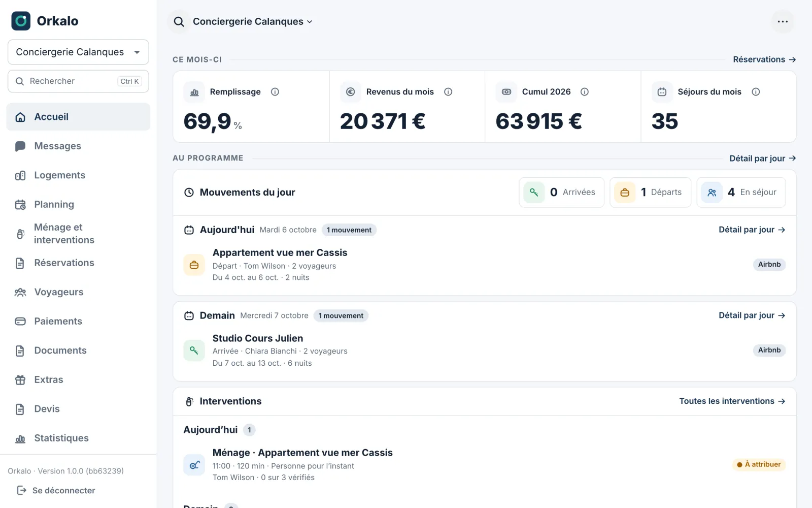The width and height of the screenshot is (812, 508).
Task: Click the luggage icon for Appartement vue mer Cassis departure
Action: (x=194, y=265)
